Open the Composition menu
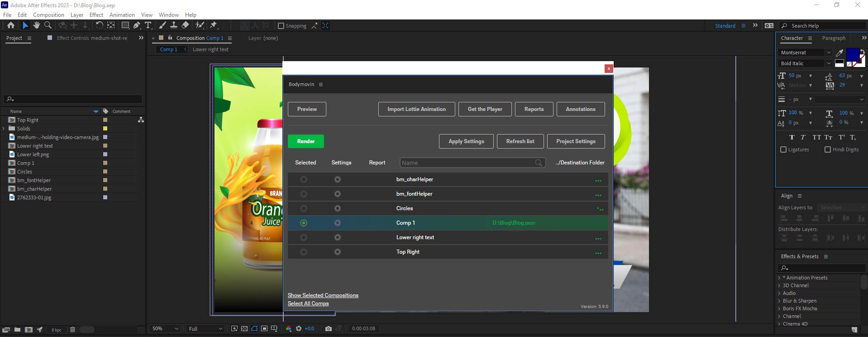 pyautogui.click(x=48, y=14)
